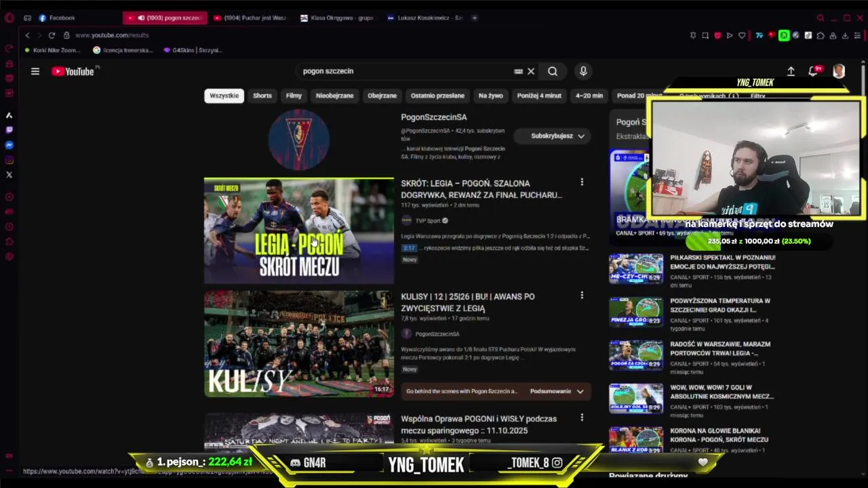Open the extensions puzzle icon
The image size is (868, 488).
[821, 35]
